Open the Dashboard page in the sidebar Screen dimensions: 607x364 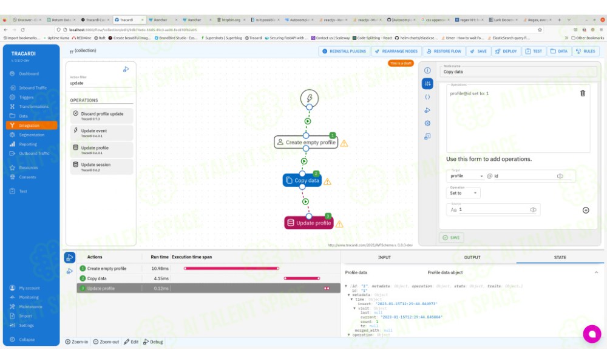coord(29,73)
